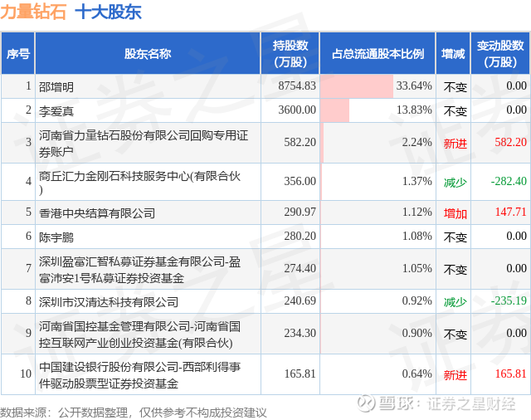Click change value -282.40
Viewport: 531px width, 420px height.
click(509, 181)
